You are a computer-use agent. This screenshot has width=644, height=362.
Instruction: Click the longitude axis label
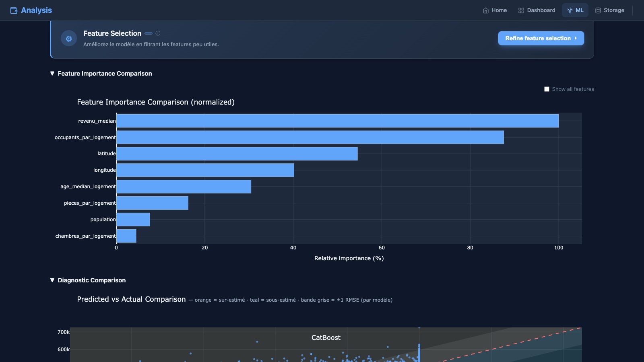tap(105, 170)
